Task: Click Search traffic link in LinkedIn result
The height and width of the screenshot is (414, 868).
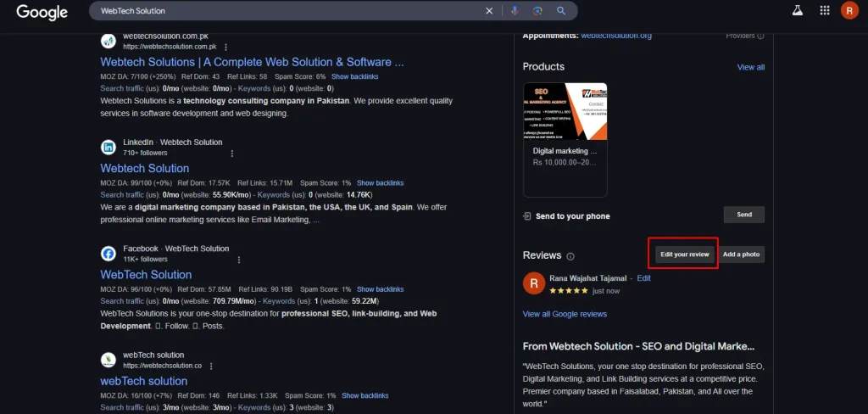Action: click(121, 194)
